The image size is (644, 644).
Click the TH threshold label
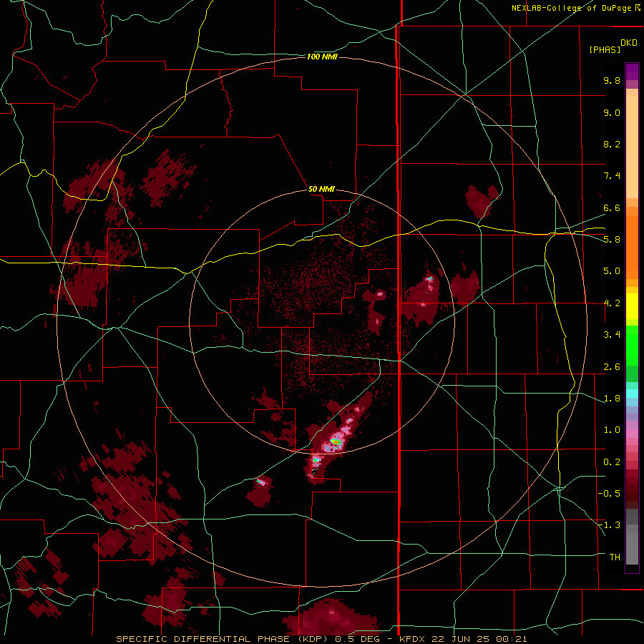(615, 557)
